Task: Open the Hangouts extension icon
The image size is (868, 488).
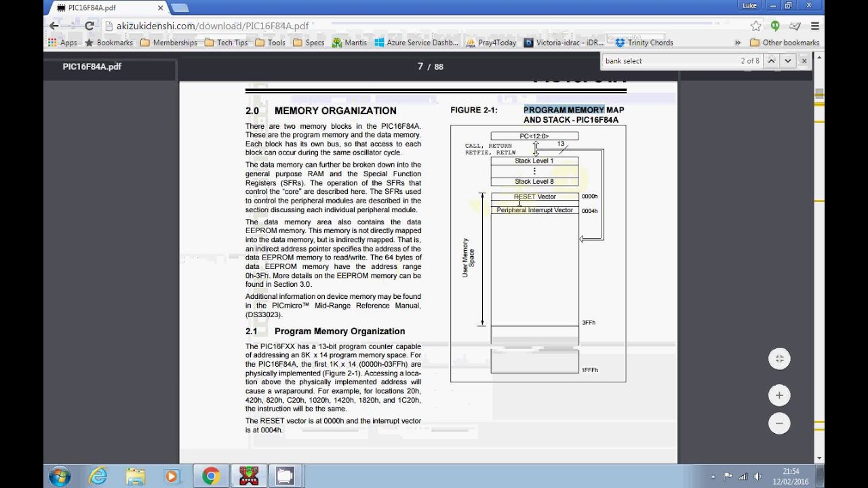Action: tap(775, 26)
